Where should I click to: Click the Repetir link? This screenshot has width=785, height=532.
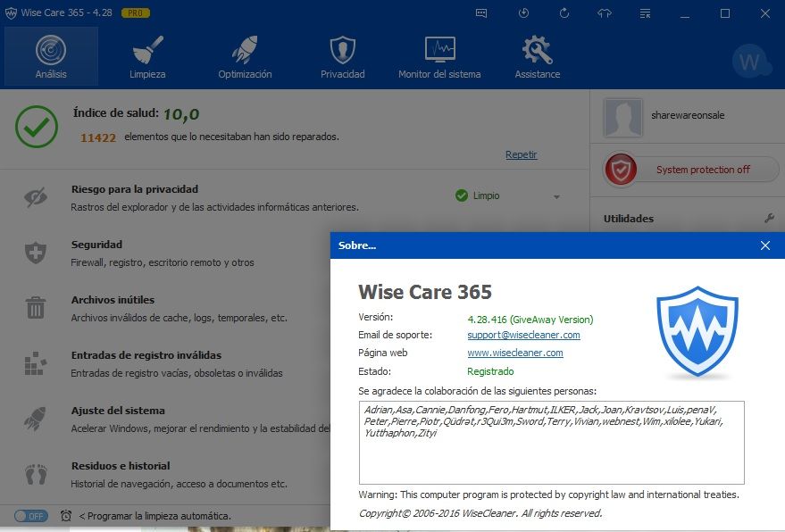point(522,154)
